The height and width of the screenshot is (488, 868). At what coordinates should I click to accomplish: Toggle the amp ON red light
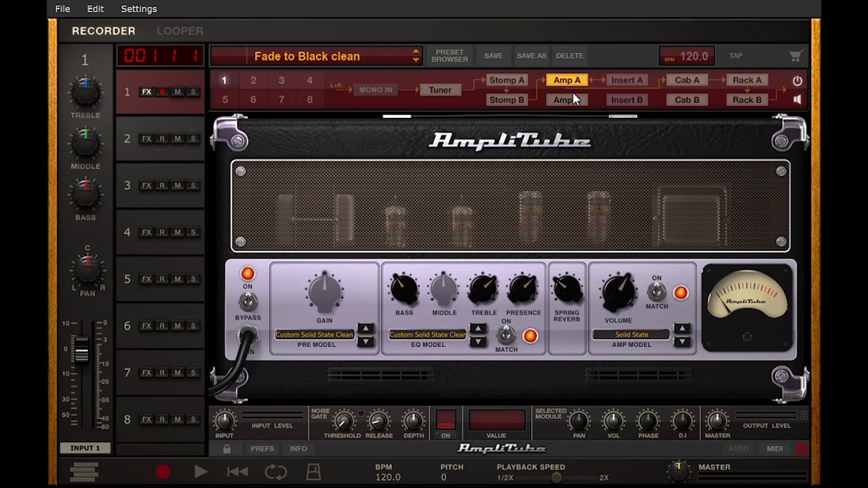[x=248, y=273]
